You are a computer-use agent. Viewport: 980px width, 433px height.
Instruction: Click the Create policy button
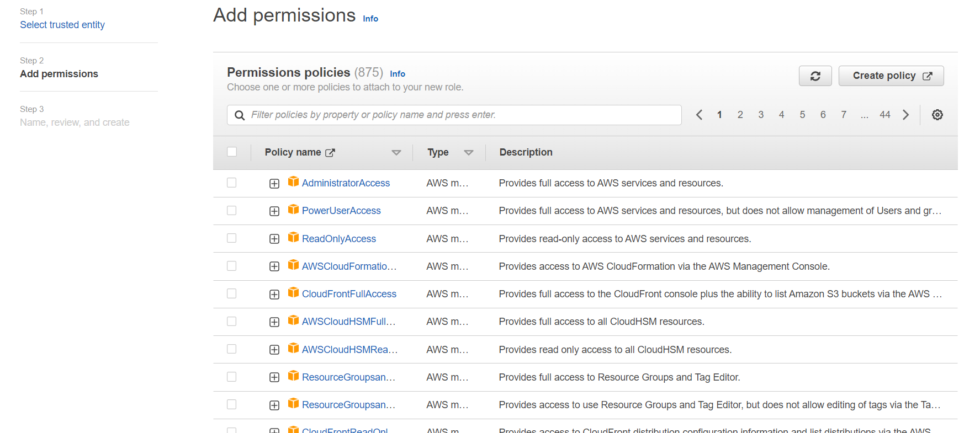click(891, 76)
